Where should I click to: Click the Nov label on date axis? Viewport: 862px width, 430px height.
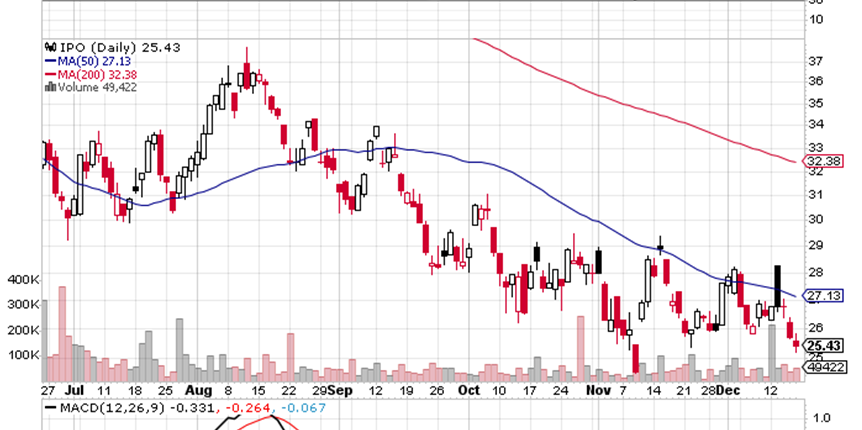coord(597,388)
